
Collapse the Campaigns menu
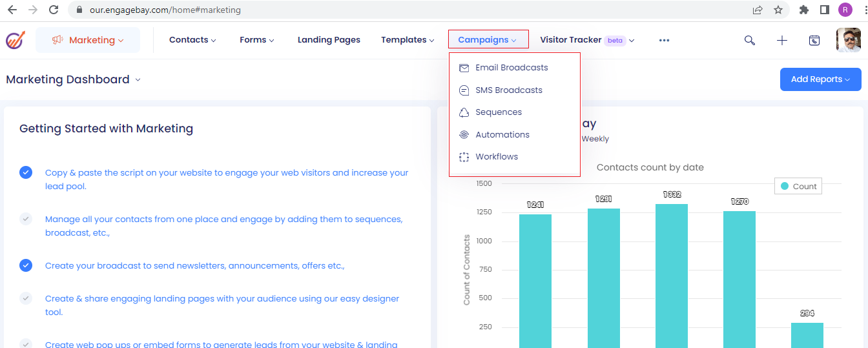pyautogui.click(x=488, y=39)
